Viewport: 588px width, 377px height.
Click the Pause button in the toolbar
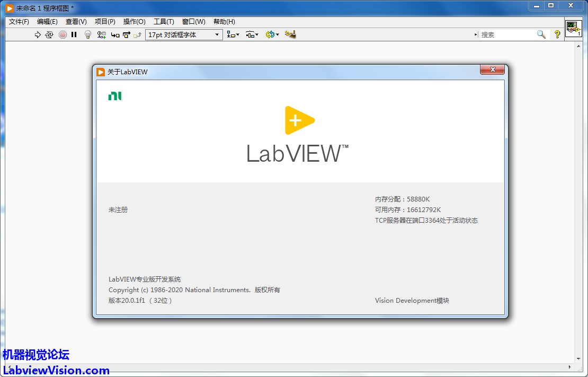[74, 34]
